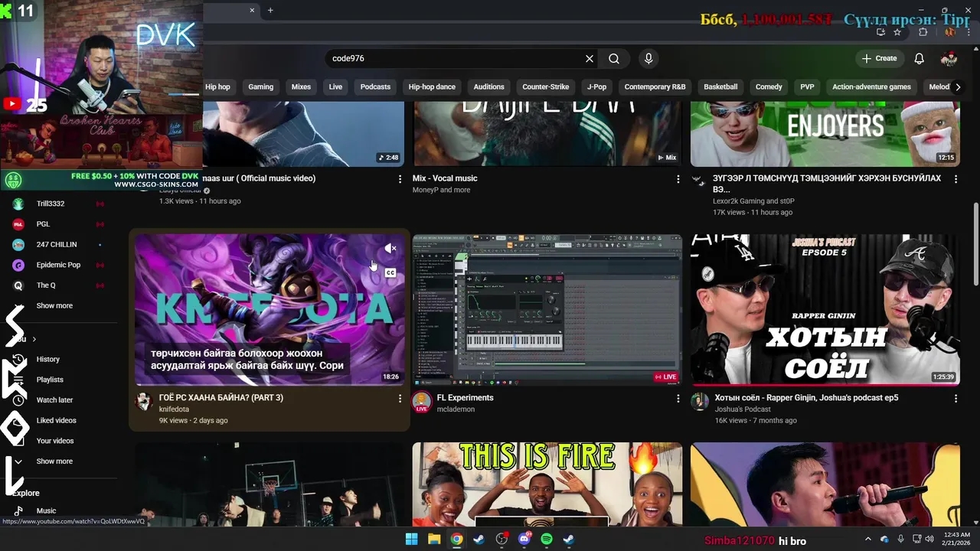
Task: Select the Comedy chip
Action: coord(769,86)
